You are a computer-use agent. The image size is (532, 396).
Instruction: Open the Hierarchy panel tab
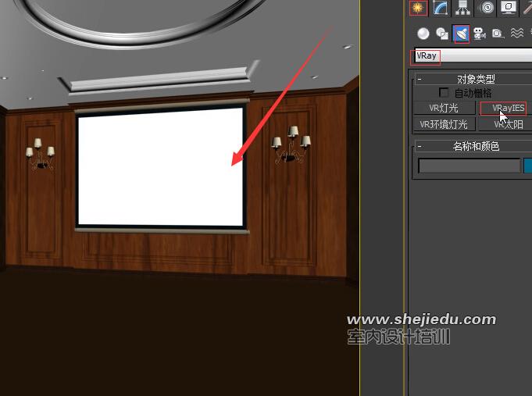point(463,8)
